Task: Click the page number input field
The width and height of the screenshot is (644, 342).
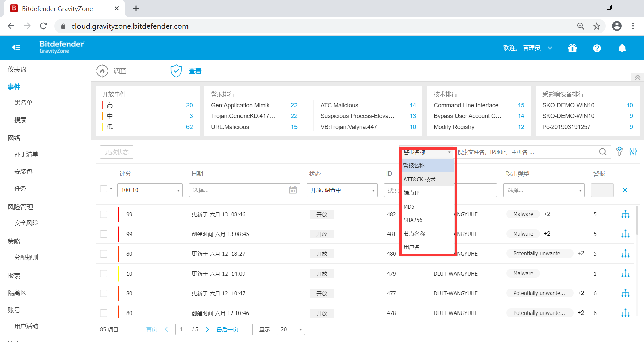Action: point(181,329)
